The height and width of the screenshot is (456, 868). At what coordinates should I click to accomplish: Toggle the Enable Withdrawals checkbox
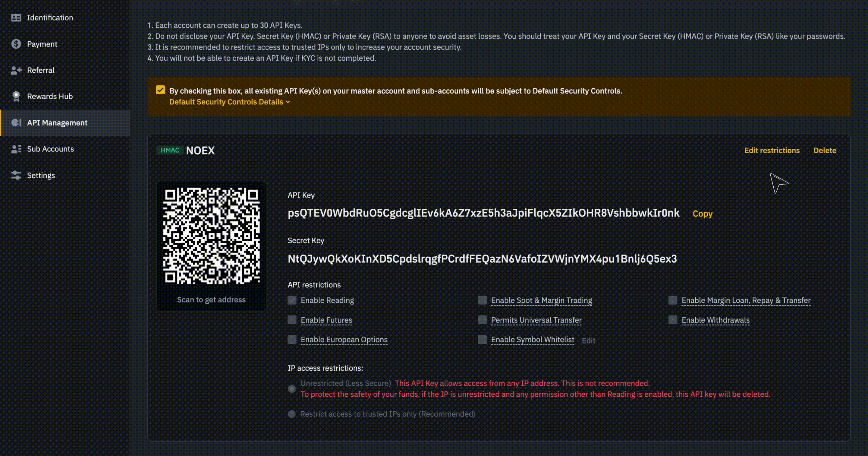point(673,320)
